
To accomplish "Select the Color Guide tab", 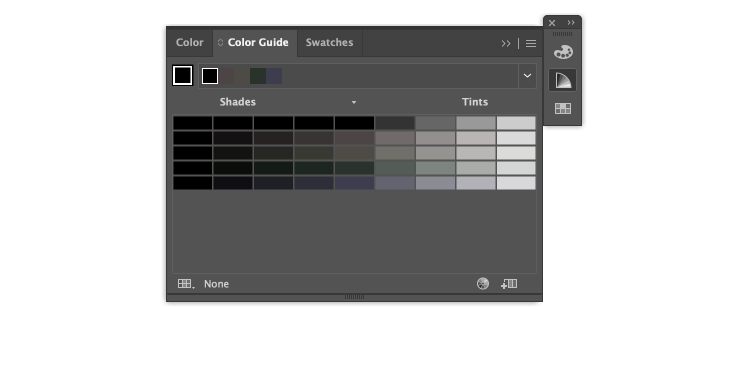I will pyautogui.click(x=258, y=43).
